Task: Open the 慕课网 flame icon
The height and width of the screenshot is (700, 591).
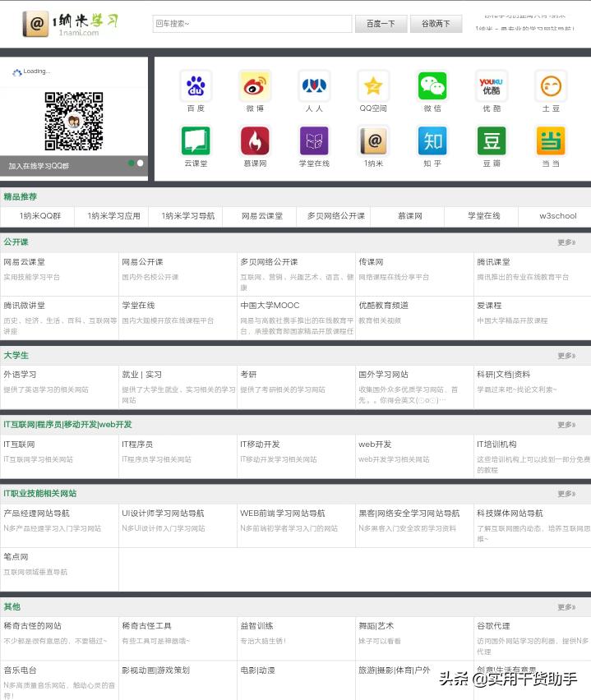Action: [x=255, y=140]
